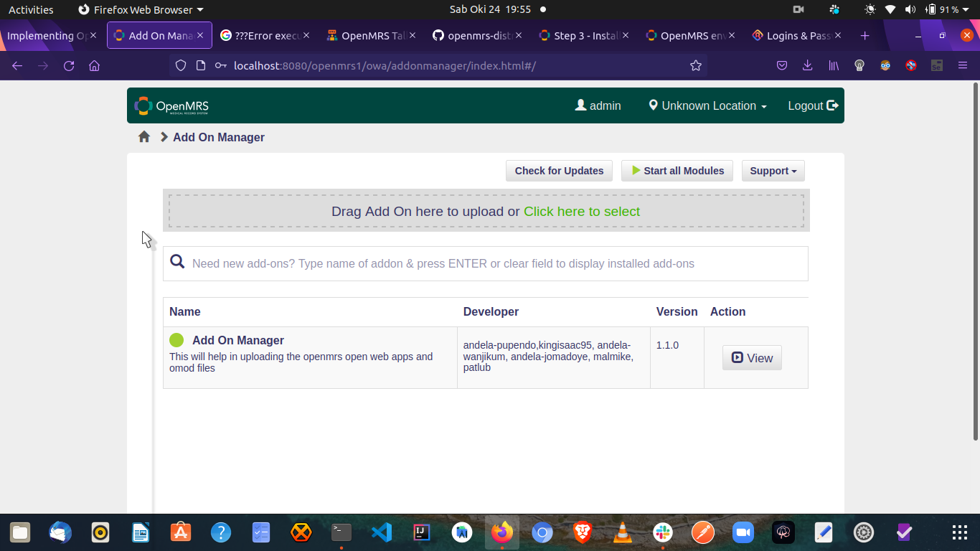Click the green status dot for Add On Manager

pyautogui.click(x=176, y=340)
